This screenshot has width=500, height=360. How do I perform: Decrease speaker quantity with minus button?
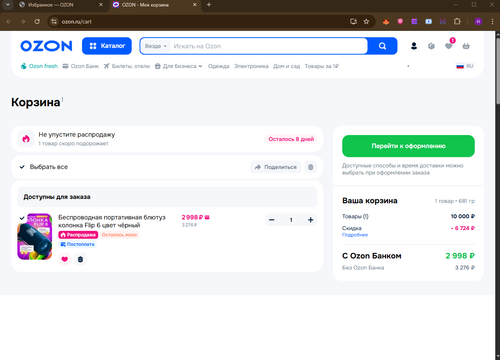click(272, 220)
